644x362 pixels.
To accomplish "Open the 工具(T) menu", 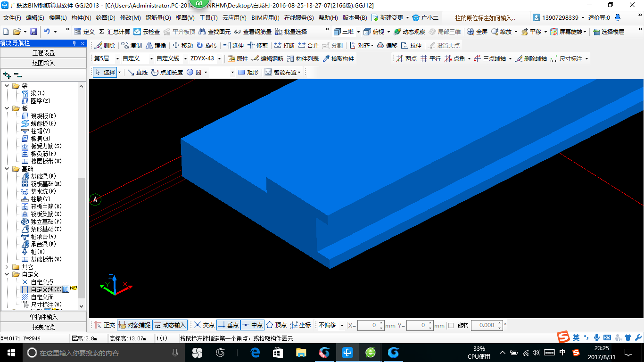I will click(208, 18).
